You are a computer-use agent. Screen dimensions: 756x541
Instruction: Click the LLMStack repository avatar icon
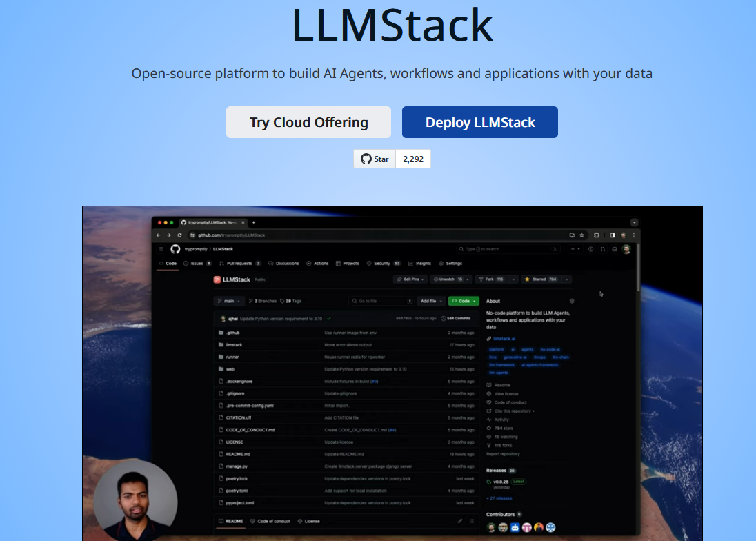(x=217, y=280)
